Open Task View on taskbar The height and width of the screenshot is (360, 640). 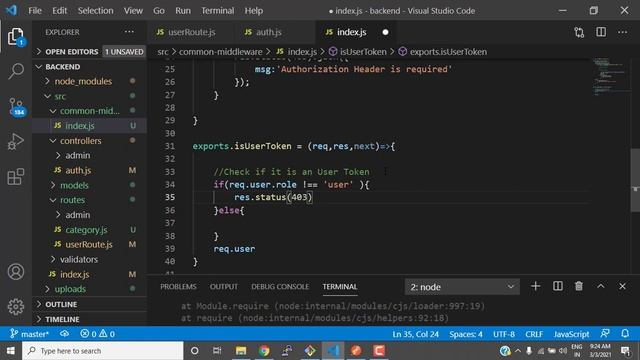(x=217, y=351)
